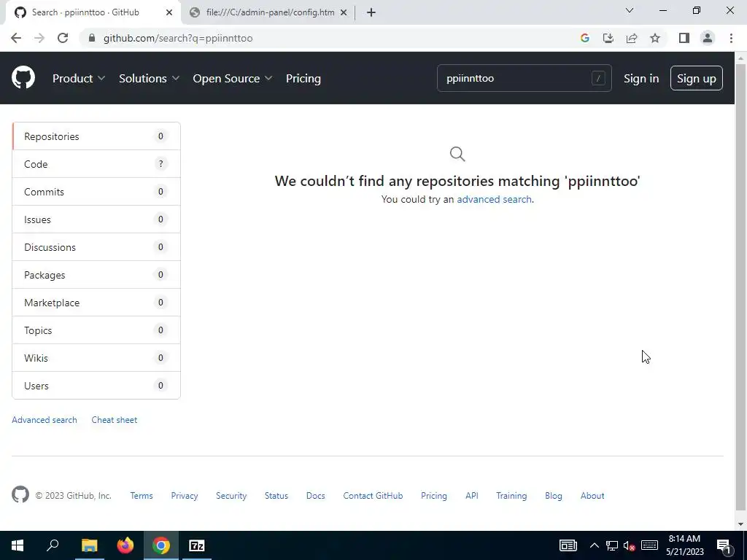This screenshot has width=747, height=560.
Task: Open the advanced search link in message
Action: point(494,199)
